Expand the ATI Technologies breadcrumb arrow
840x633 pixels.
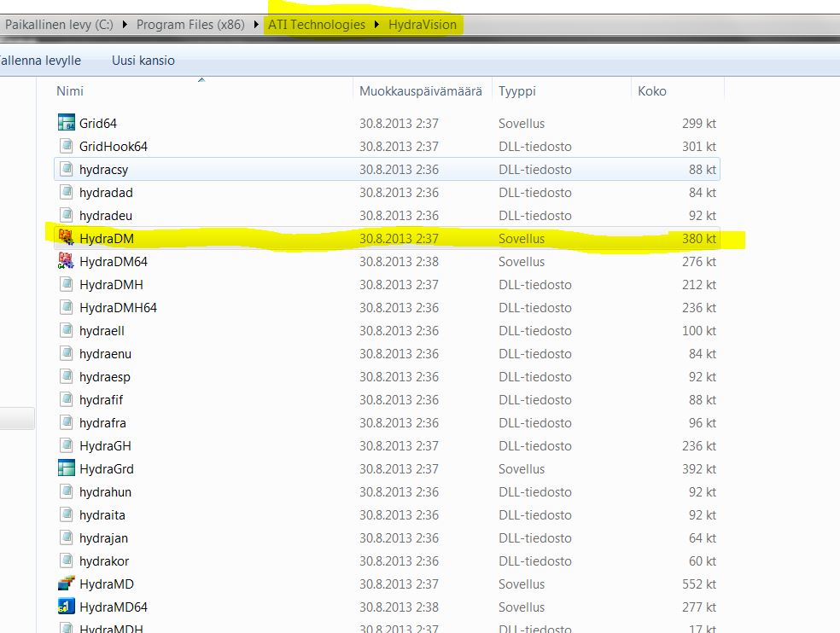tap(377, 25)
